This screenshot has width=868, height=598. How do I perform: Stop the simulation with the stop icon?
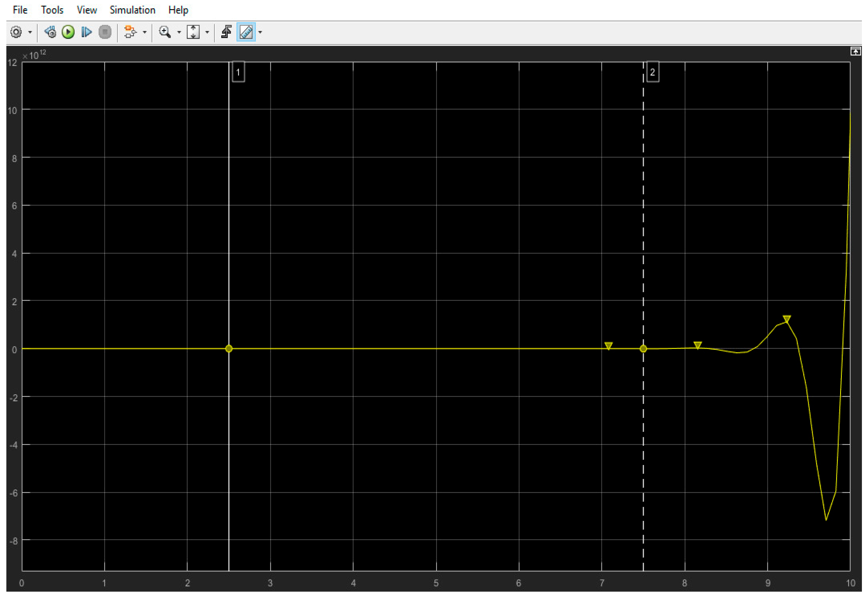click(105, 32)
